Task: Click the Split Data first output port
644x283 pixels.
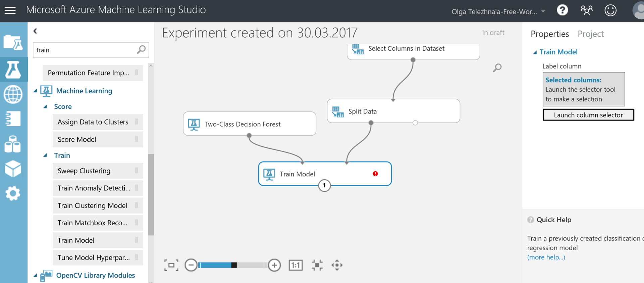Action: (371, 123)
